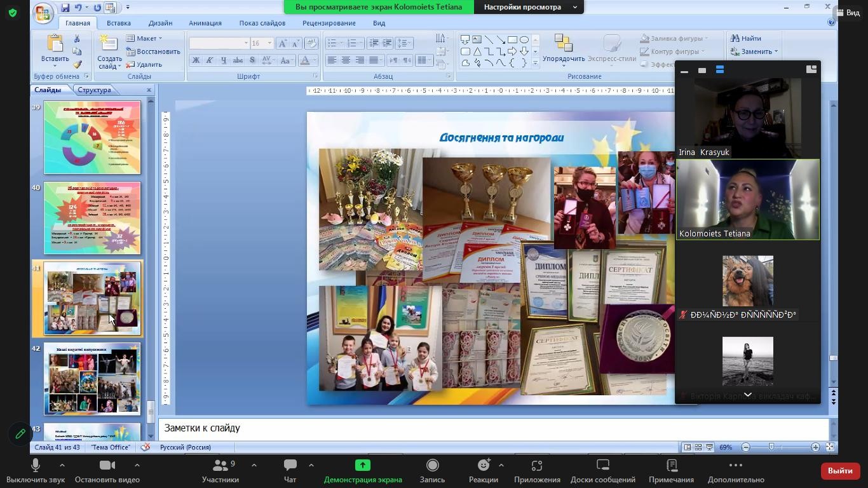This screenshot has width=868, height=488.
Task: Select slide 42 thumbnail
Action: click(92, 379)
